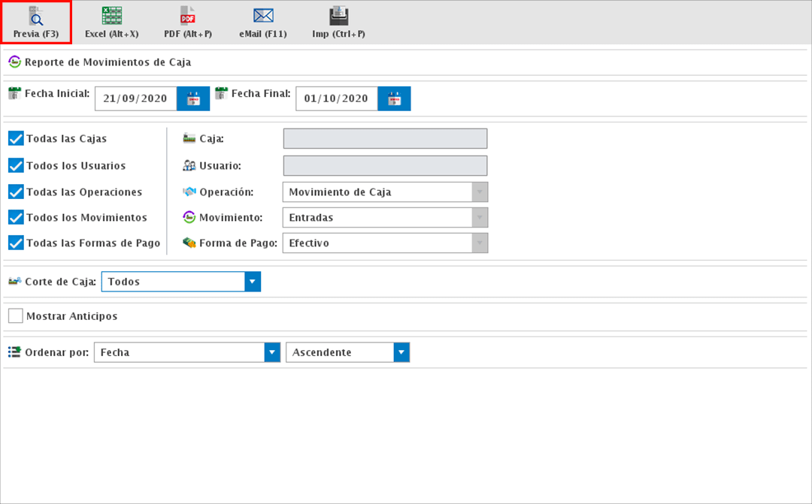Export report with the Excel icon
Image resolution: width=812 pixels, height=504 pixels.
pyautogui.click(x=112, y=17)
